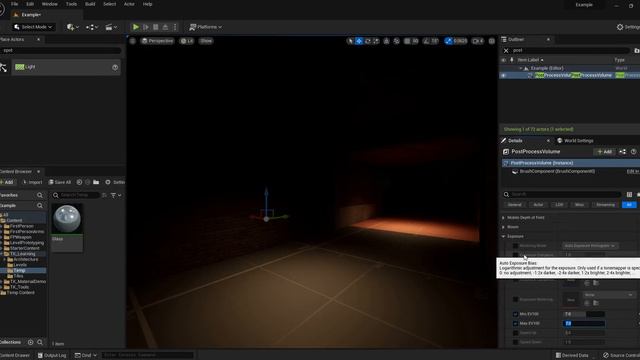The height and width of the screenshot is (360, 640).
Task: Open the Select Mode dropdown
Action: point(33,27)
